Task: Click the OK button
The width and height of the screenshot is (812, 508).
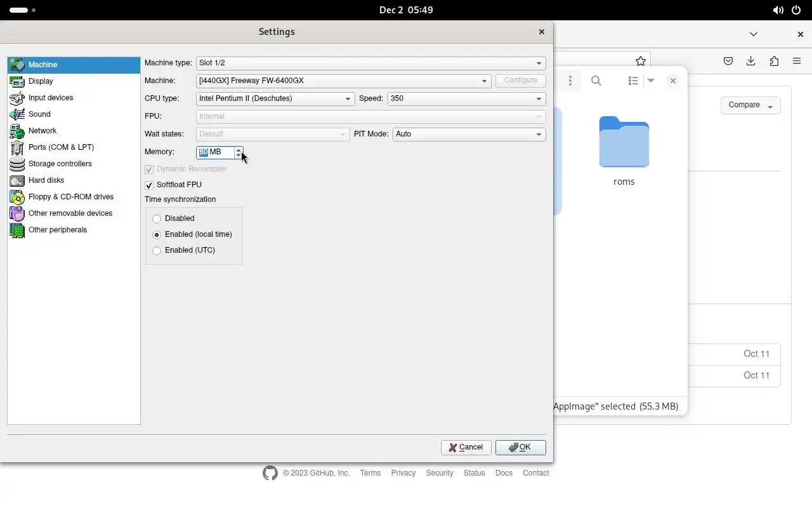Action: click(521, 448)
